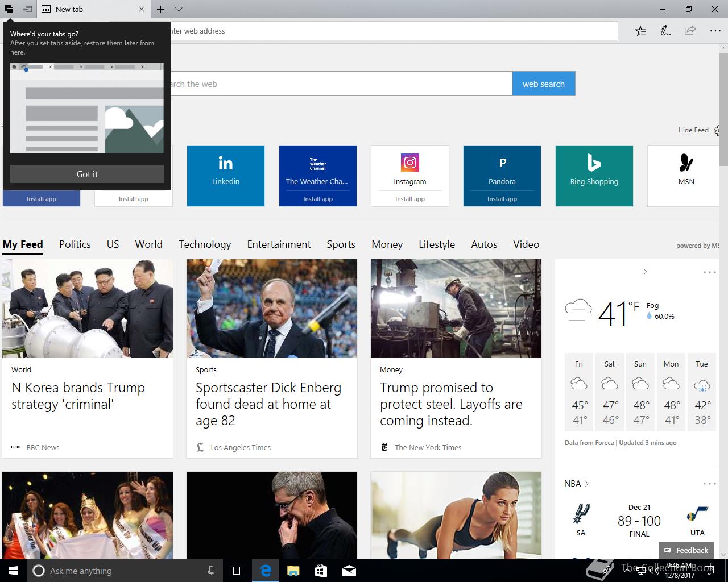This screenshot has width=728, height=582.
Task: Install the Pandora app
Action: tap(502, 199)
